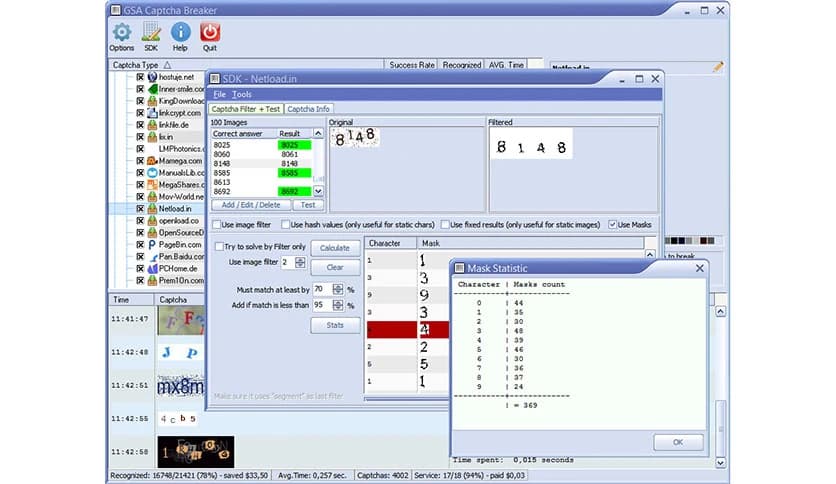836x484 pixels.
Task: Uncheck the Use Masks checkbox
Action: 613,225
